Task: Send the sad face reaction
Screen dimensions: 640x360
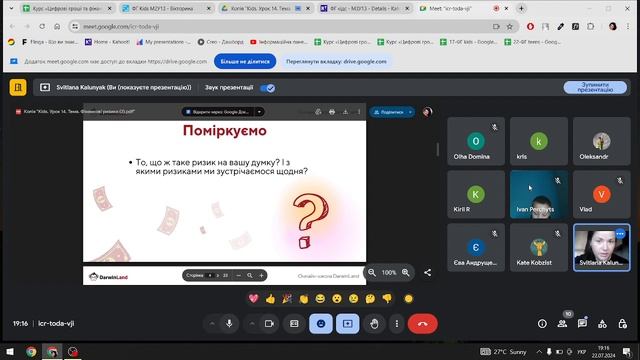Action: tap(353, 299)
